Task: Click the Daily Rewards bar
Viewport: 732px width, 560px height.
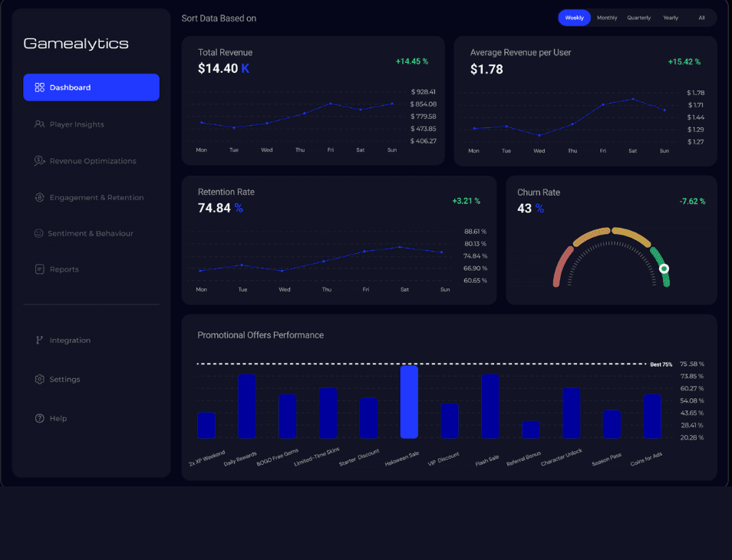Action: [x=247, y=406]
